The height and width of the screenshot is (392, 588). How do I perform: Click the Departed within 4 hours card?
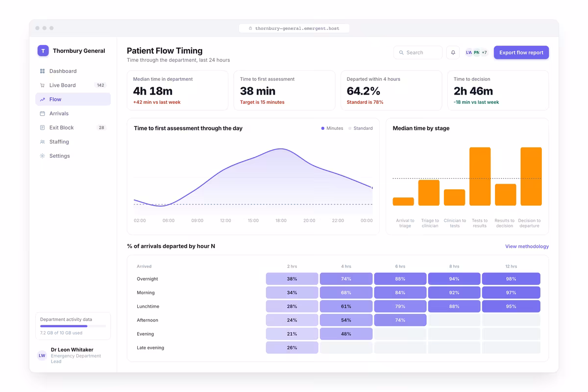point(391,91)
